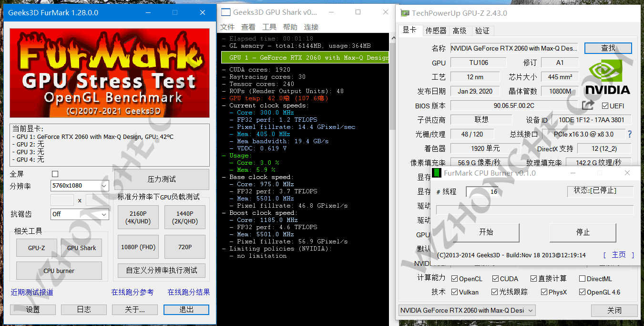This screenshot has width=644, height=326.
Task: Open the 5760x1080 resolution dropdown
Action: point(80,186)
